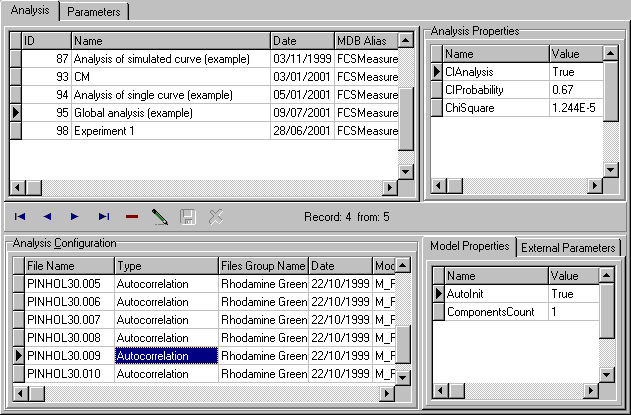Viewport: 631px width, 415px height.
Task: Click the Files Group Name column header
Action: coord(263,266)
